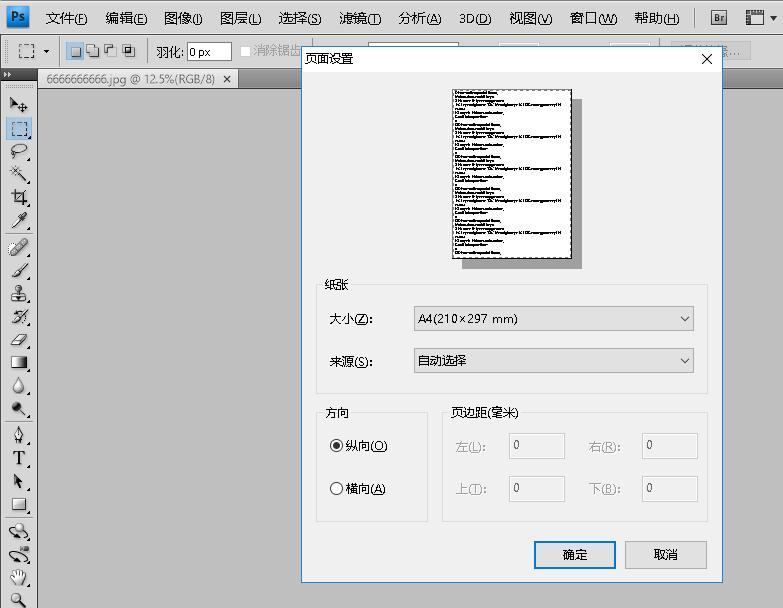Open the 分析(A) menu
The height and width of the screenshot is (608, 783).
point(420,18)
